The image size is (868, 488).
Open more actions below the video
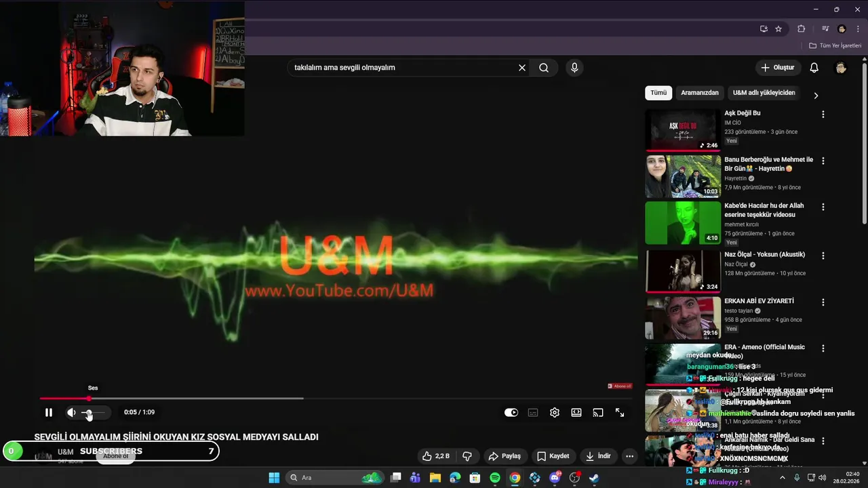coord(629,456)
